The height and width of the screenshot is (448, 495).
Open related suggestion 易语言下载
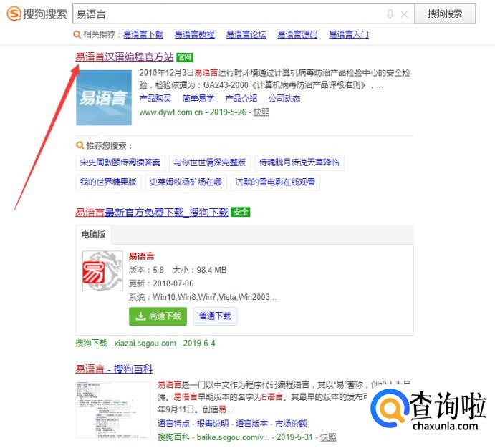coord(143,34)
